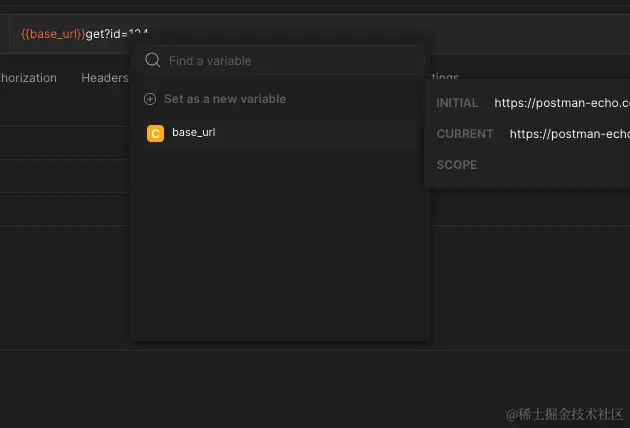Open the Headers tab
The height and width of the screenshot is (428, 630).
105,78
